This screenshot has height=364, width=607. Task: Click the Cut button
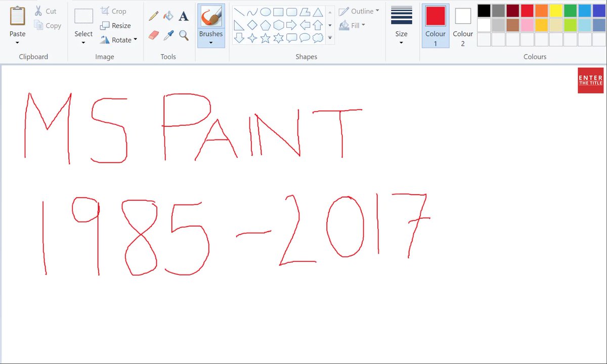(46, 11)
